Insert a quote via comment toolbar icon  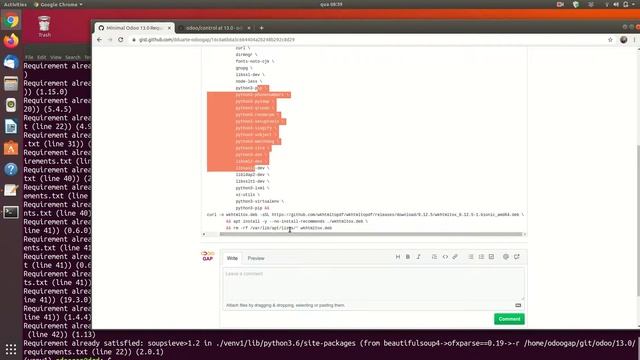pyautogui.click(x=434, y=257)
